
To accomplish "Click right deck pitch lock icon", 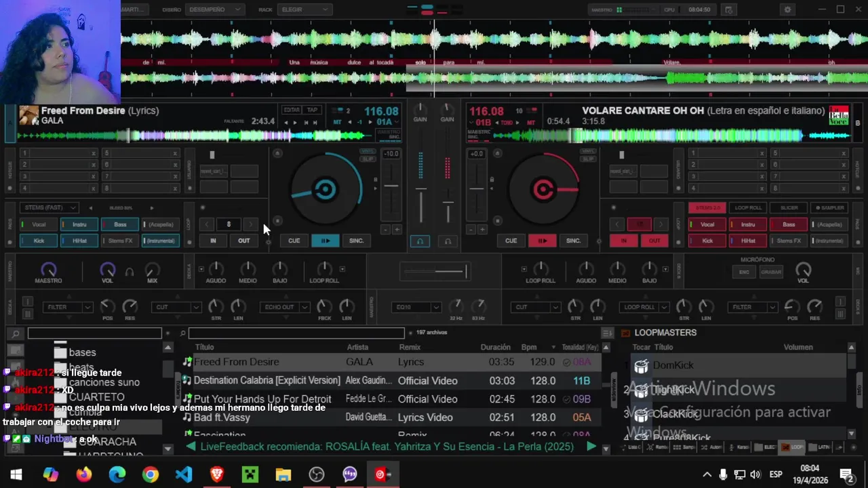I will 491,180.
